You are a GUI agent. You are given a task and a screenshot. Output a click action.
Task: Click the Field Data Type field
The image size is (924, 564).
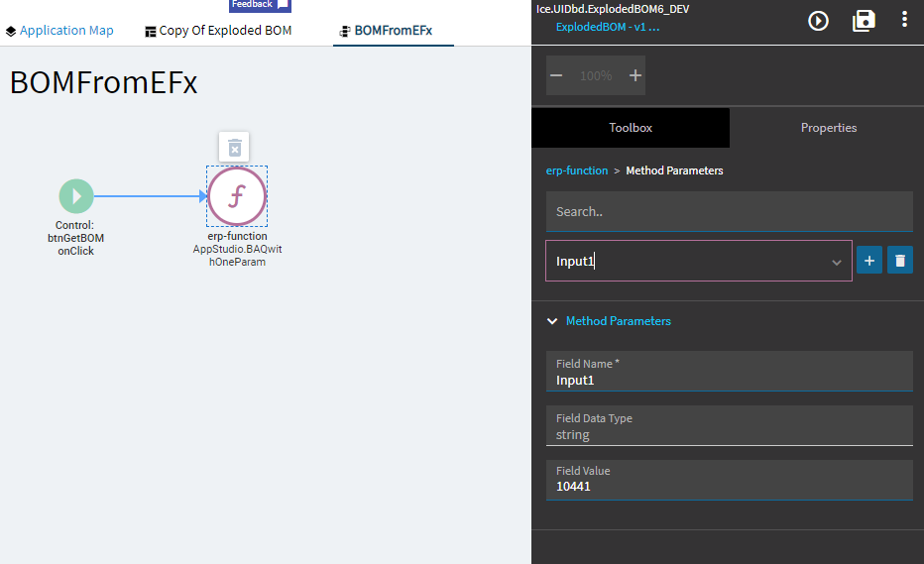(x=729, y=425)
